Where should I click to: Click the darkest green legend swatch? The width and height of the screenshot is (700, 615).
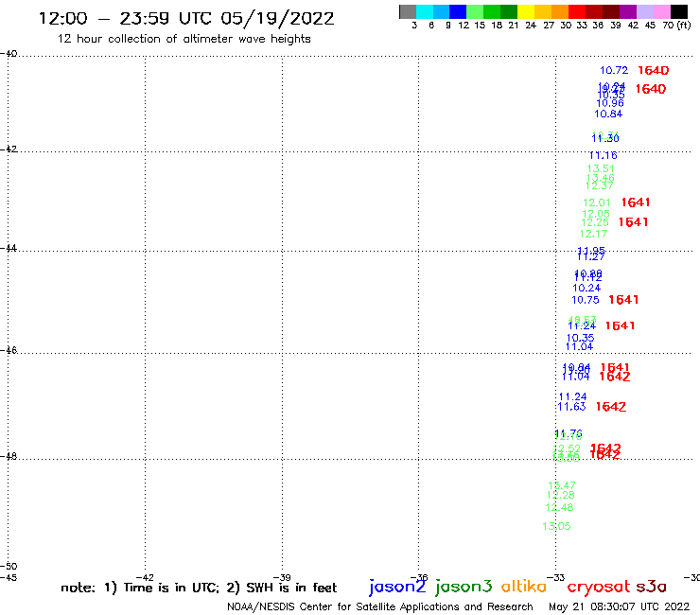509,11
